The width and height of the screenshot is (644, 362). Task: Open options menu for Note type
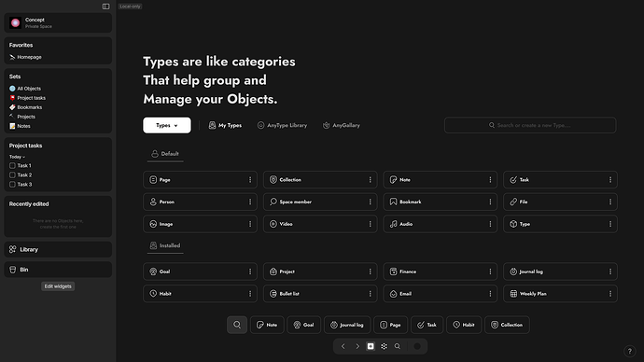(x=490, y=180)
